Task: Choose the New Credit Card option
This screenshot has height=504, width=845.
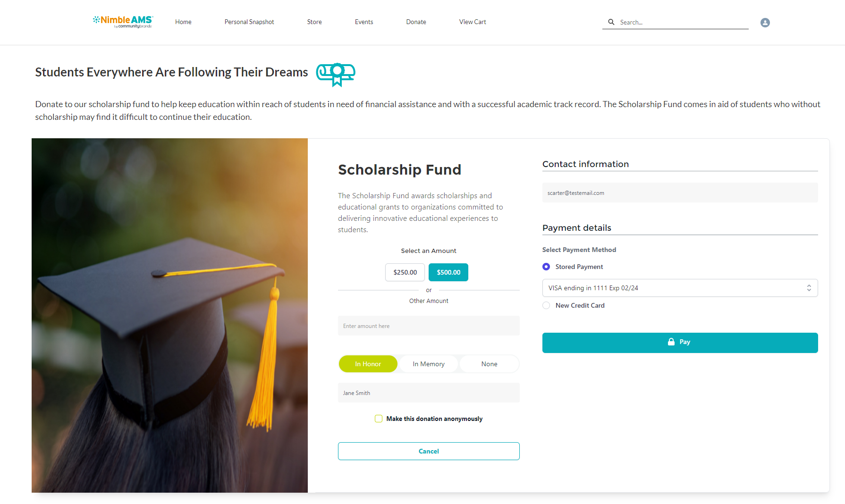Action: point(546,305)
